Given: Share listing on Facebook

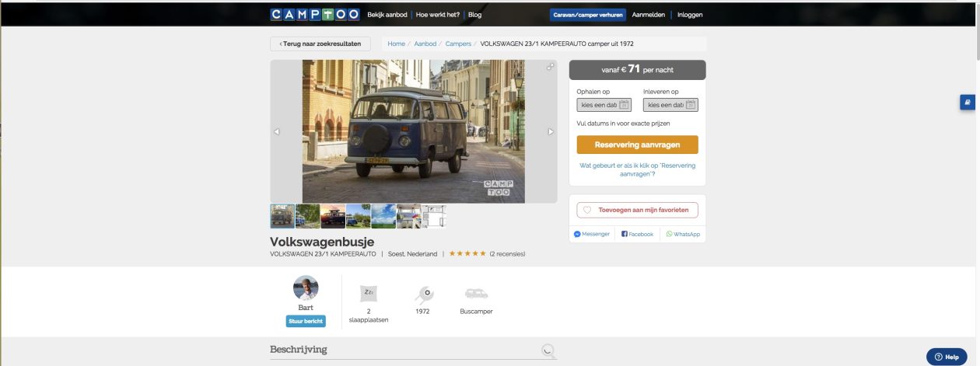Looking at the screenshot, I should 637,234.
